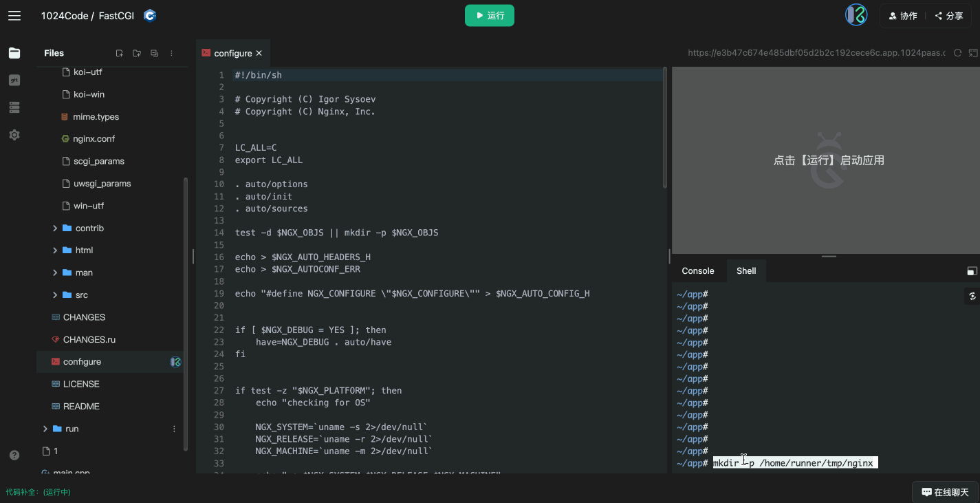
Task: Open the git sidebar panel
Action: coord(14,81)
